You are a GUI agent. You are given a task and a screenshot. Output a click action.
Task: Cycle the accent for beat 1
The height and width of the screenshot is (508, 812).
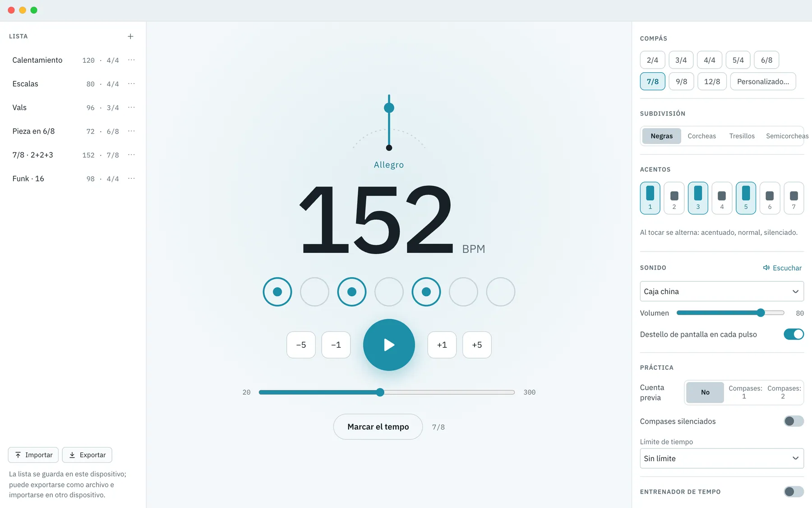[x=650, y=198]
